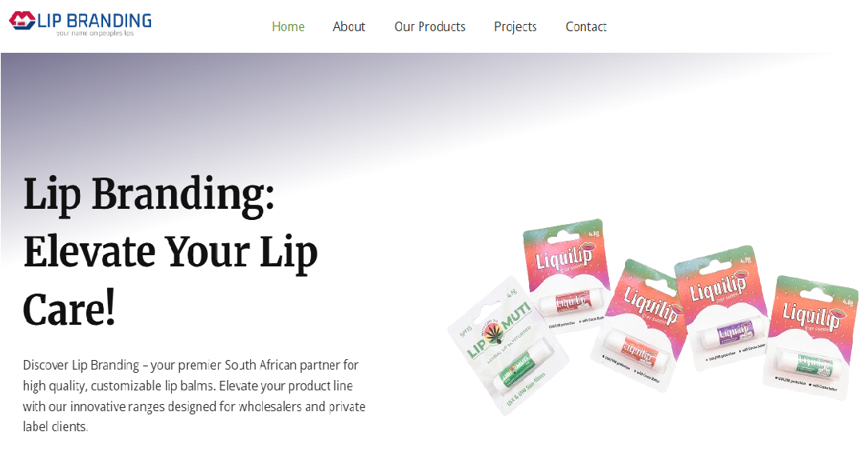Open the Contact page link
The width and height of the screenshot is (868, 472).
(x=586, y=26)
